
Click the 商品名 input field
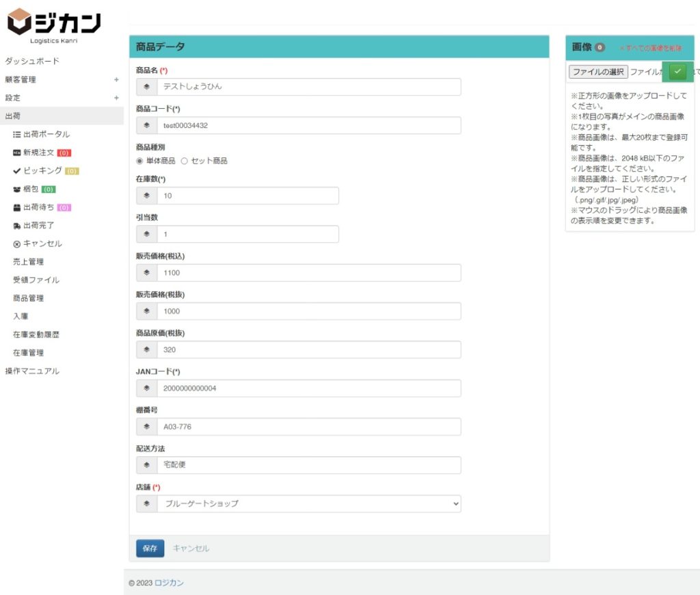click(308, 87)
